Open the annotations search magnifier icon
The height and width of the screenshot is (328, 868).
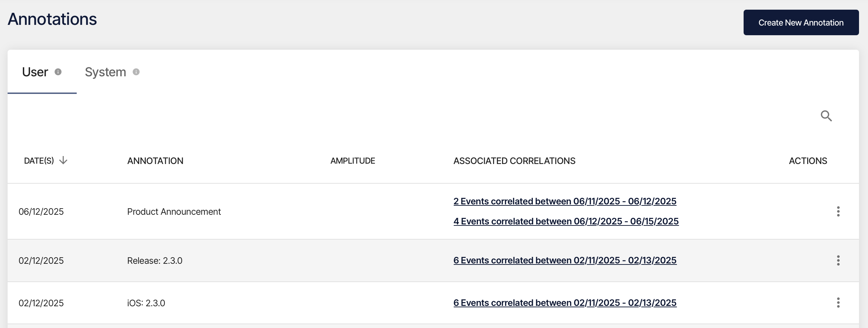826,116
